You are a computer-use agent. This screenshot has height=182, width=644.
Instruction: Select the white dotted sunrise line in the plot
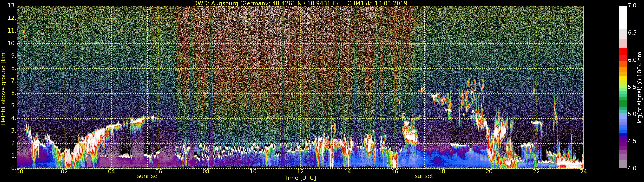click(x=147, y=87)
